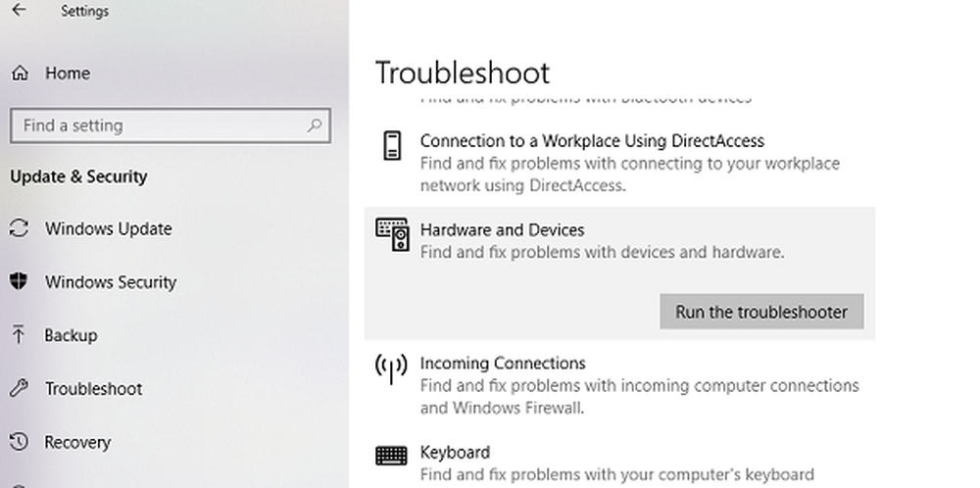This screenshot has width=980, height=488.
Task: Go to the Backup settings page
Action: point(71,335)
